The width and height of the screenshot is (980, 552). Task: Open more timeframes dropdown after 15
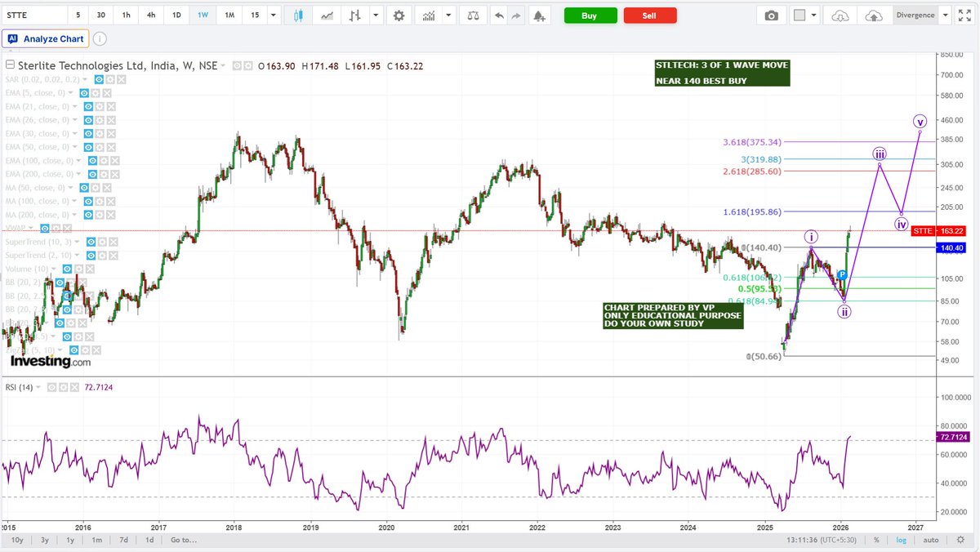(273, 16)
